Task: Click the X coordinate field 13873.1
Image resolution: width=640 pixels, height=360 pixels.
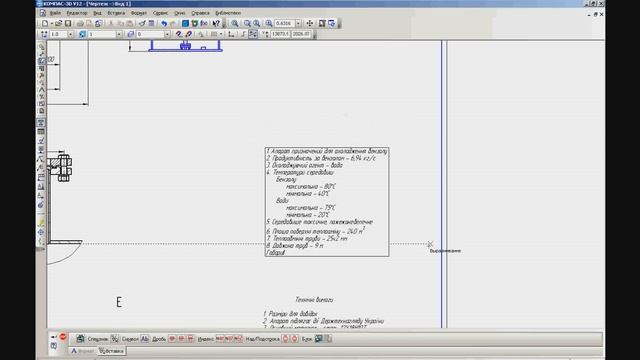Action: 280,34
